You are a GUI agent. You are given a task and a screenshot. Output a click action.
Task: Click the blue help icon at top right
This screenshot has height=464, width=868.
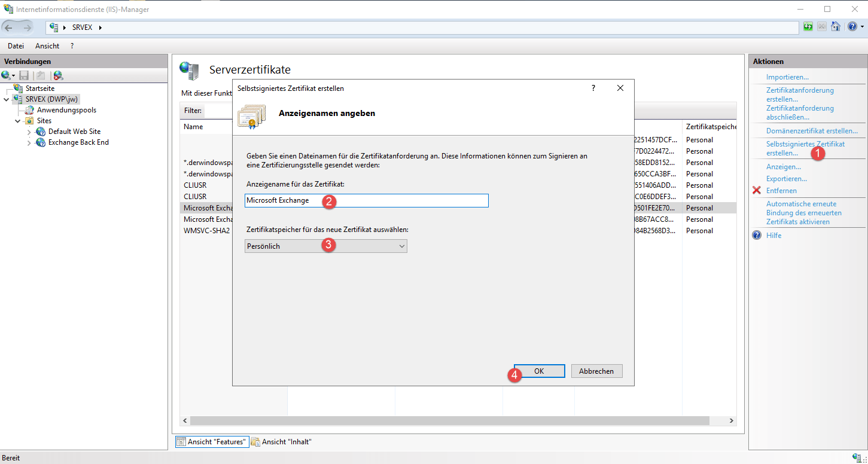tap(852, 27)
